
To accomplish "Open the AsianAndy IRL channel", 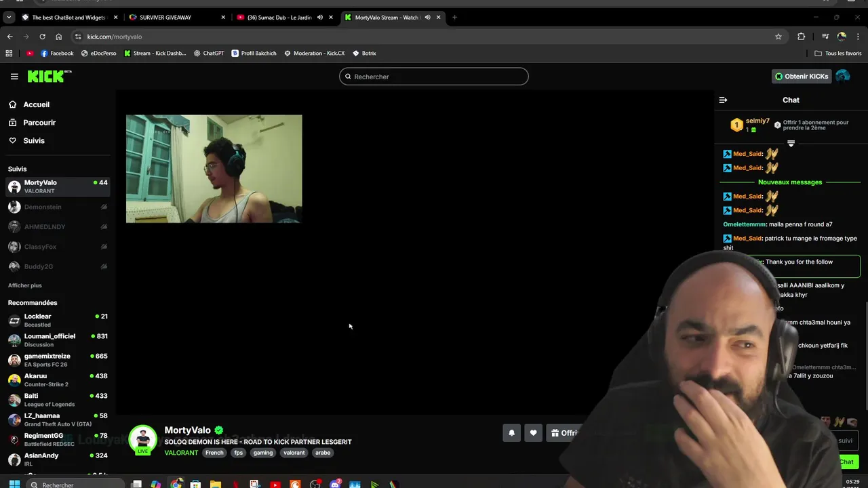I will coord(58,460).
